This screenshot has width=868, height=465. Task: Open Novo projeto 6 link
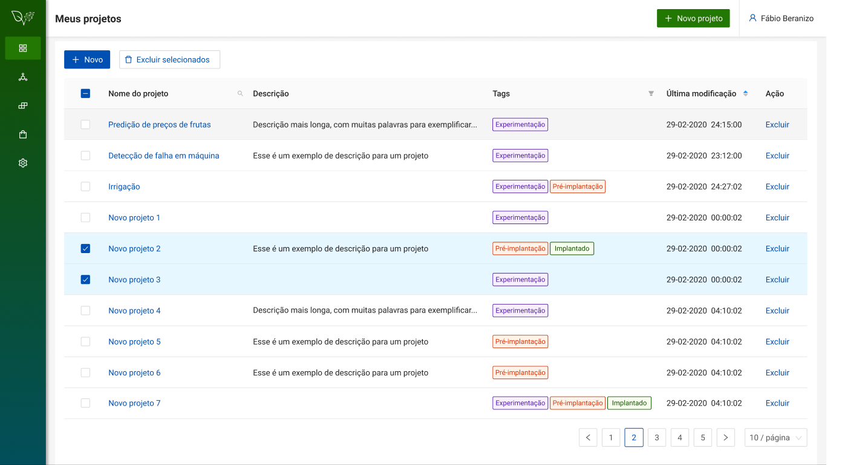134,372
